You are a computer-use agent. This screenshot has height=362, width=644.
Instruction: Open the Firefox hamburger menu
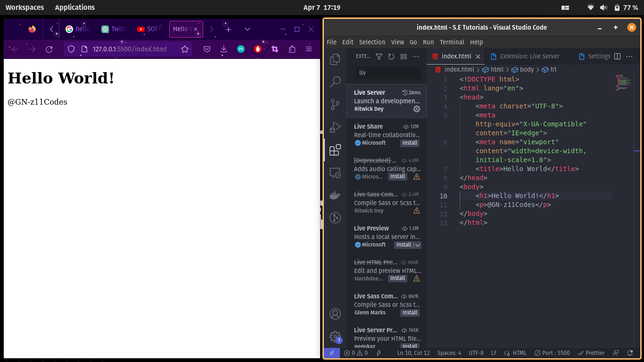(309, 49)
